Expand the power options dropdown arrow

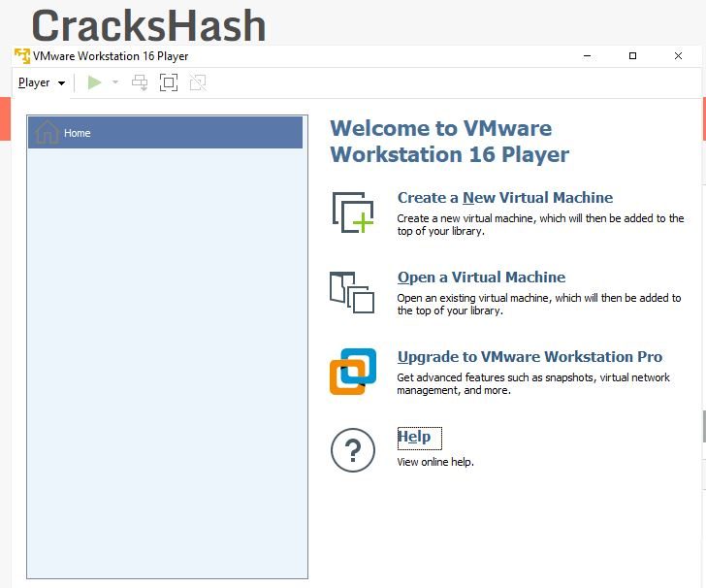click(115, 83)
